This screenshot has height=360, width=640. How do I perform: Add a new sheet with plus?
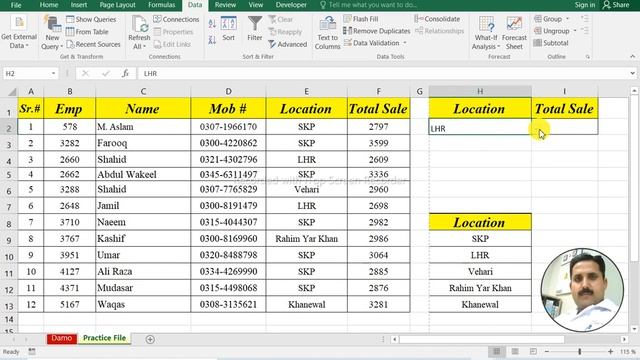point(150,339)
